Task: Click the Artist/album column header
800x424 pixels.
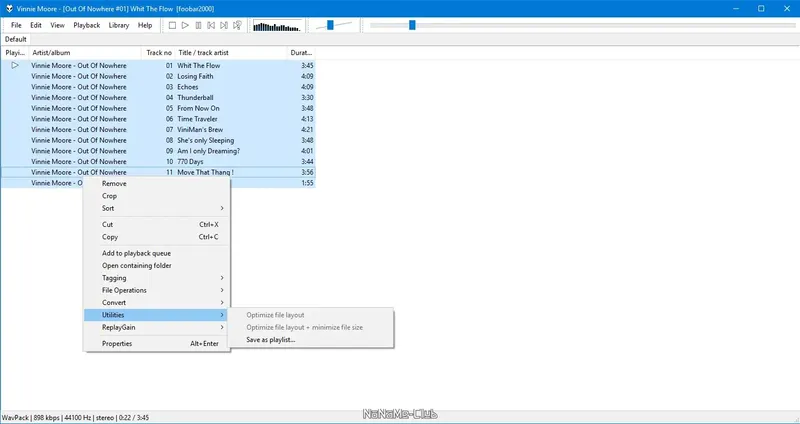Action: (x=85, y=53)
